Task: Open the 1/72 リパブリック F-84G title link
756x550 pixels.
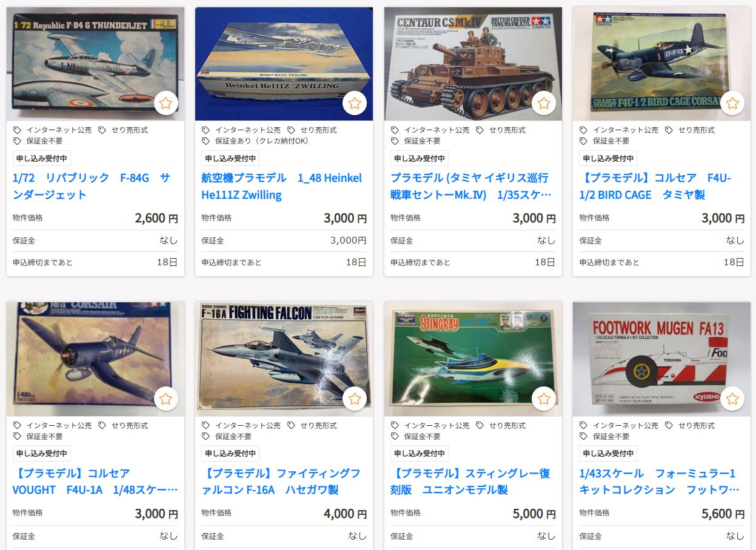Action: (x=92, y=187)
